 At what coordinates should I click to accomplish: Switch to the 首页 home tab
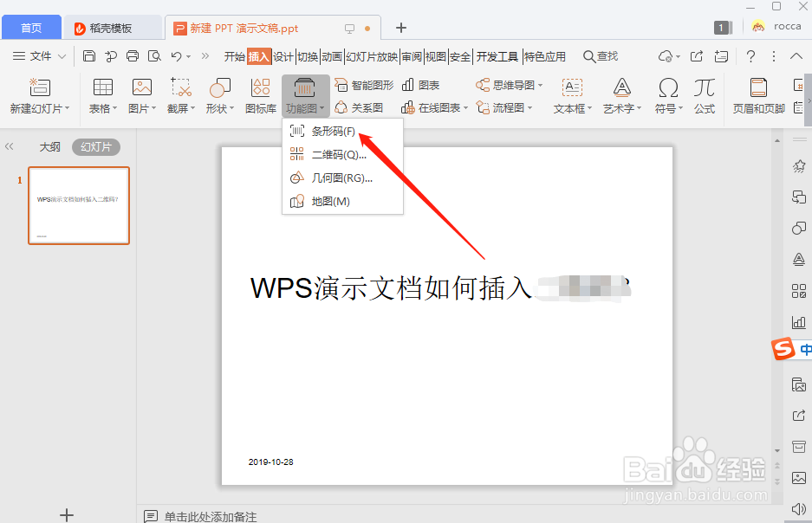point(31,28)
